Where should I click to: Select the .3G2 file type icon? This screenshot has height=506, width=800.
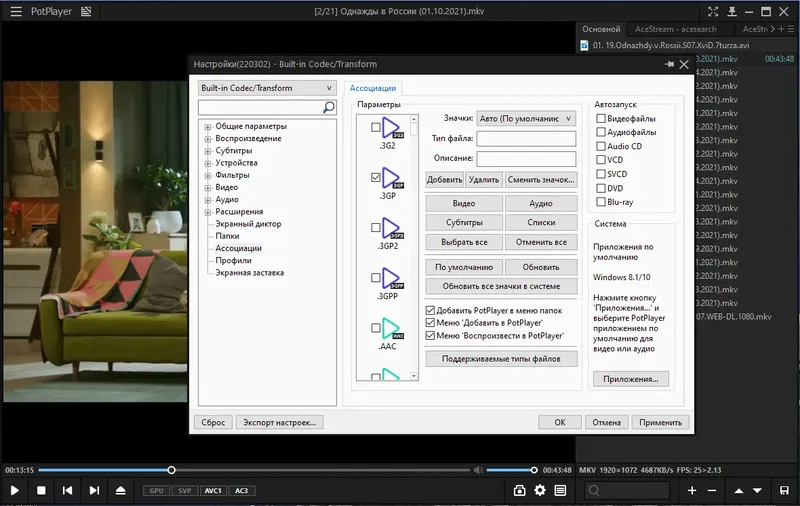[392, 128]
